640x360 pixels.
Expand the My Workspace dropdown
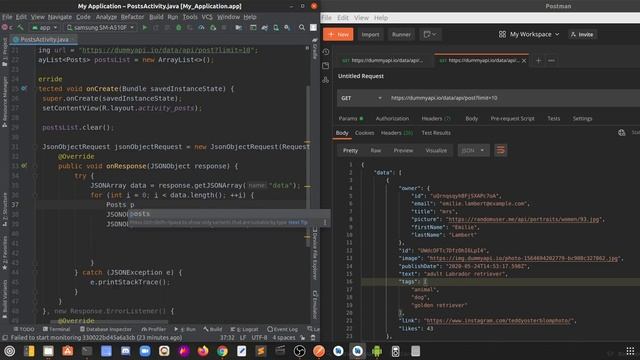529,34
